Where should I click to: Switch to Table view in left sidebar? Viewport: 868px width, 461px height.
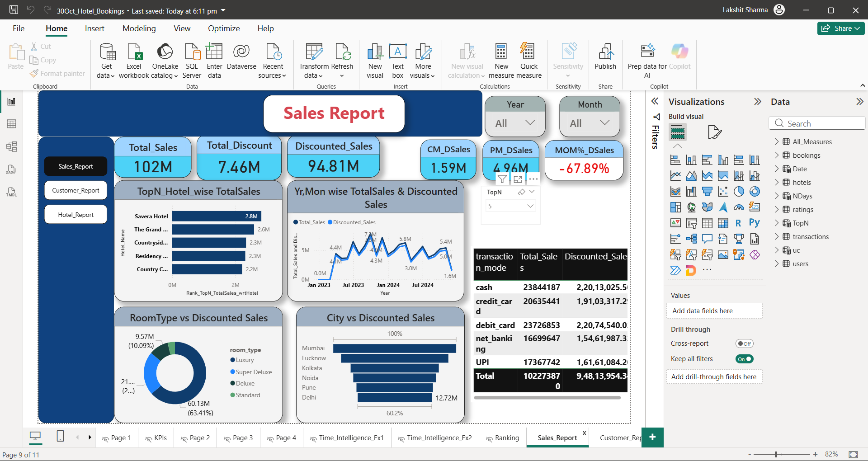[12, 124]
